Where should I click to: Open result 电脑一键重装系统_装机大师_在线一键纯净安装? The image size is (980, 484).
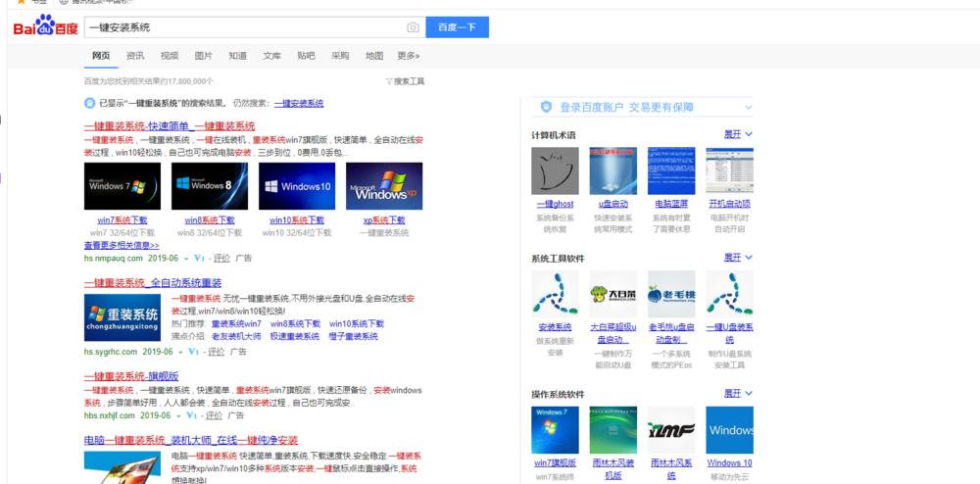pyautogui.click(x=191, y=441)
